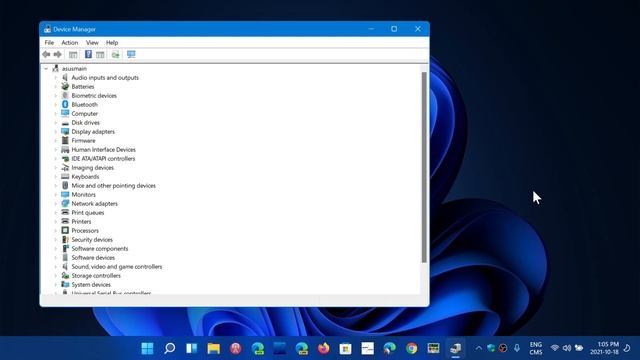Image resolution: width=640 pixels, height=360 pixels.
Task: Open Task View from the taskbar
Action: 191,348
